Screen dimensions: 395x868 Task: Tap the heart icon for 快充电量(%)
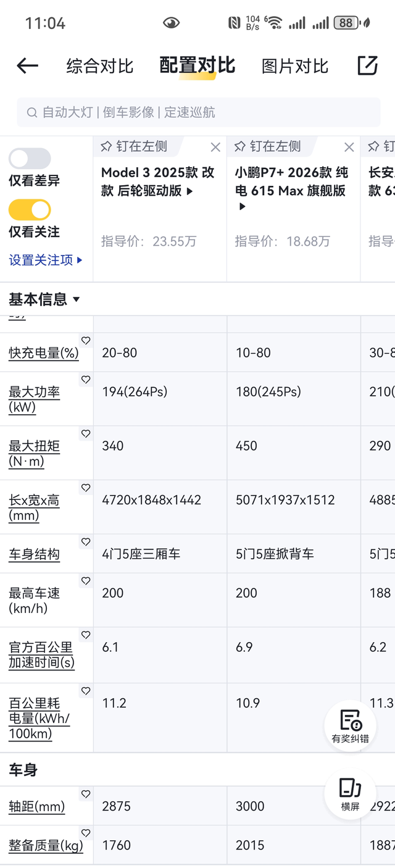coord(86,341)
